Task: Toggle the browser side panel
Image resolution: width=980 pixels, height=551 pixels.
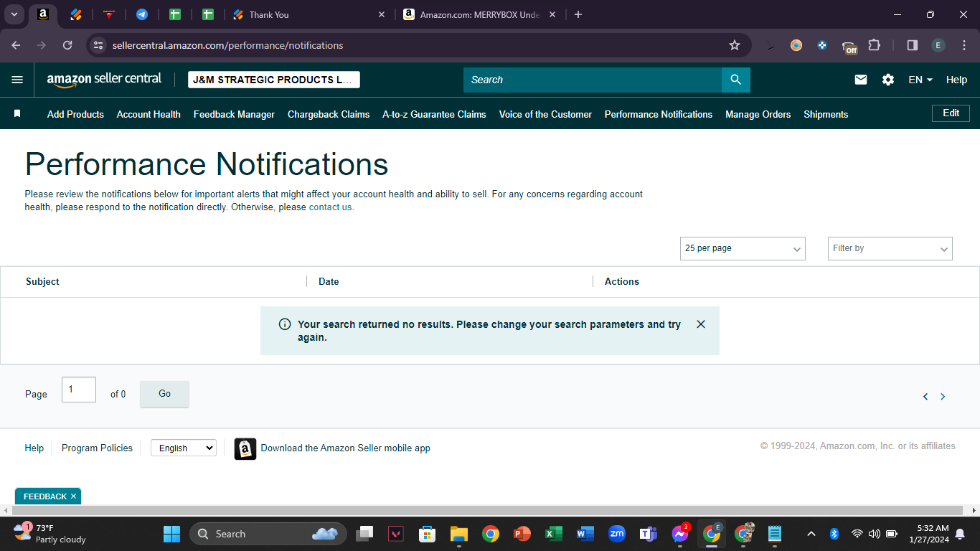Action: 913,45
